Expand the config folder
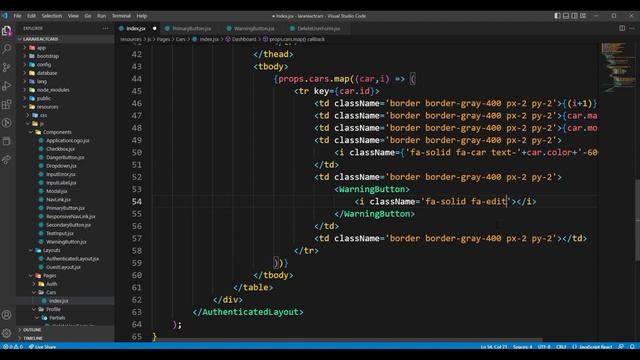 coord(44,64)
